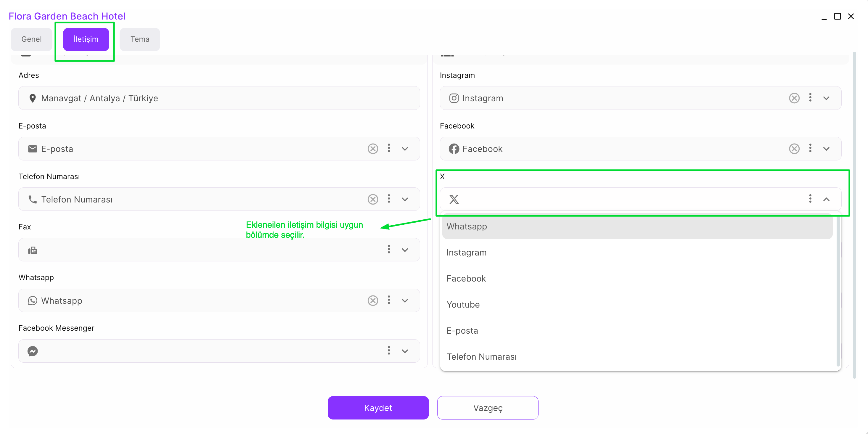Switch to the Genel tab
The image size is (868, 434).
(31, 39)
